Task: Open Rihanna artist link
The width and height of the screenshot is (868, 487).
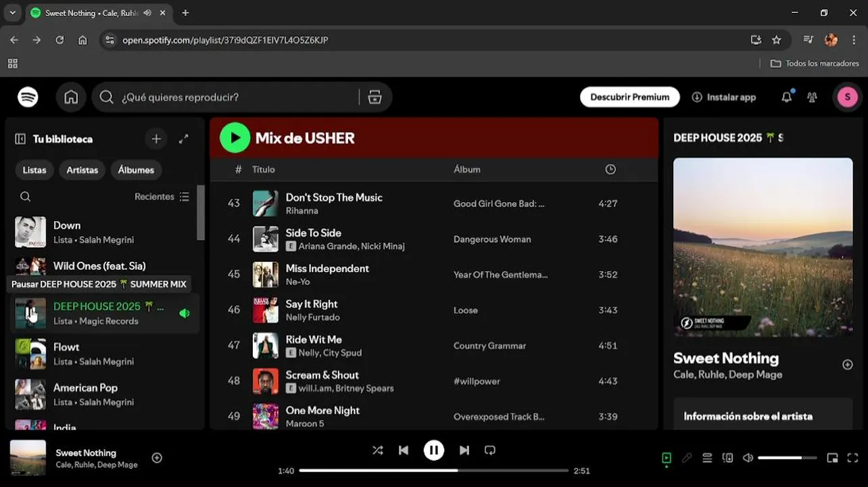Action: click(302, 210)
